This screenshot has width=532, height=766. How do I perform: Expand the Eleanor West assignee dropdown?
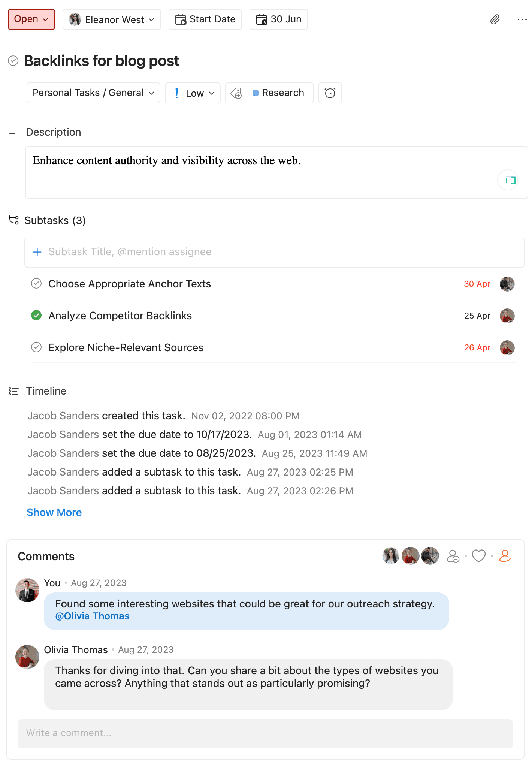tap(112, 19)
